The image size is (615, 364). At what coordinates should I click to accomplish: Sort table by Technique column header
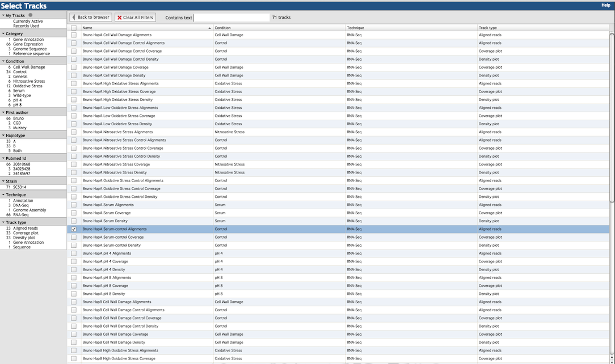[x=355, y=28]
